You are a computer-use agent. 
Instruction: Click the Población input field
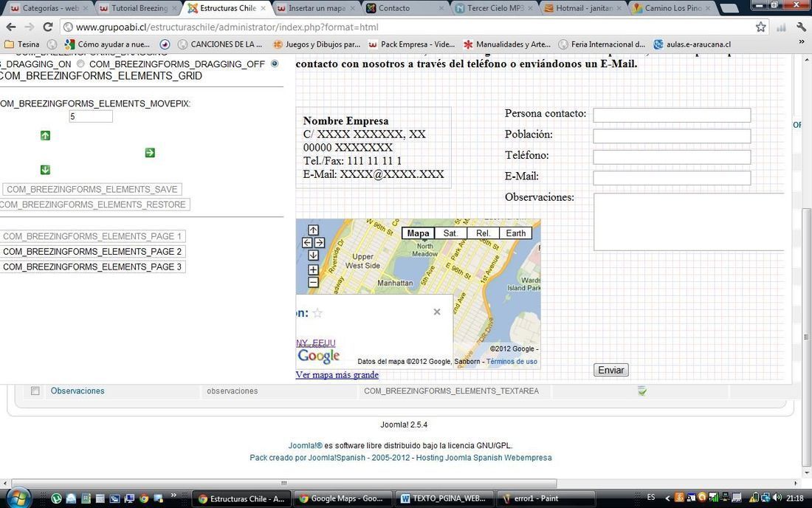[672, 136]
